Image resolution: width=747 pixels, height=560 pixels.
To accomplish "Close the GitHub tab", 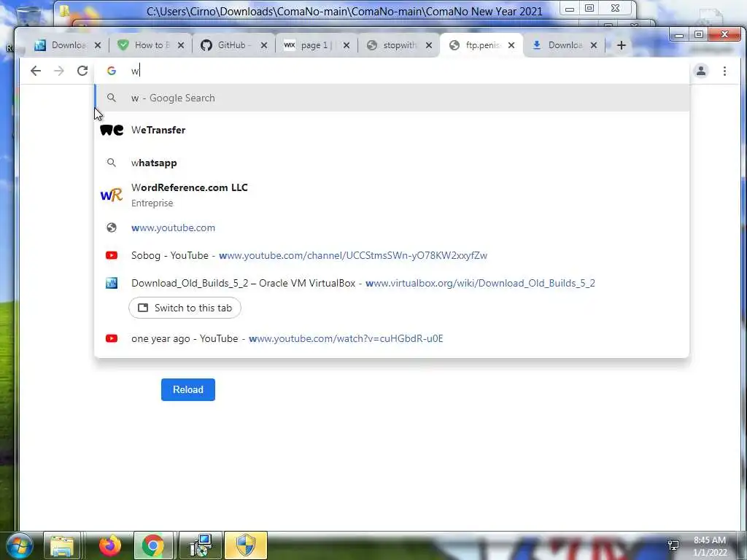I will 264,45.
